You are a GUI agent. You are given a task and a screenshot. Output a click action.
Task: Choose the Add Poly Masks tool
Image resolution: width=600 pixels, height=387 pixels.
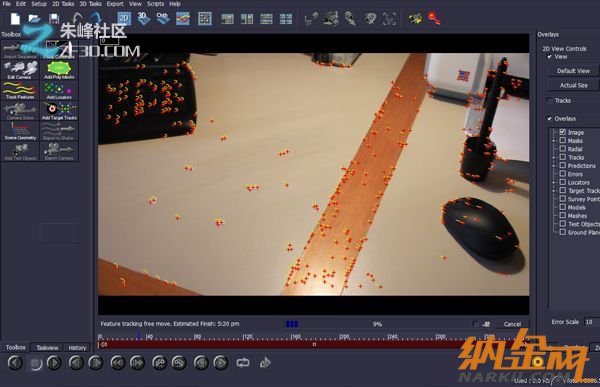[x=59, y=70]
